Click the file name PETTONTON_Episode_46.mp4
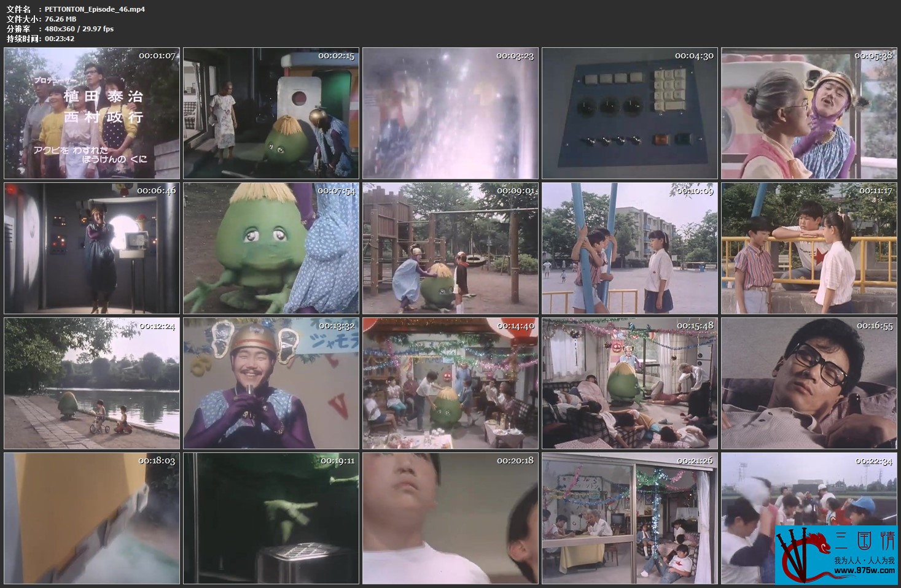Viewport: 901px width, 588px height. [95, 9]
